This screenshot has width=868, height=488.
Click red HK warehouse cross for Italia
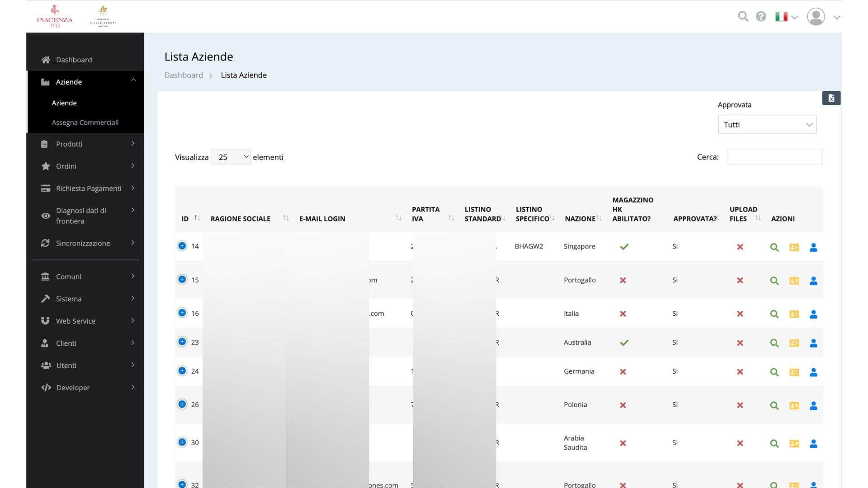pyautogui.click(x=623, y=314)
